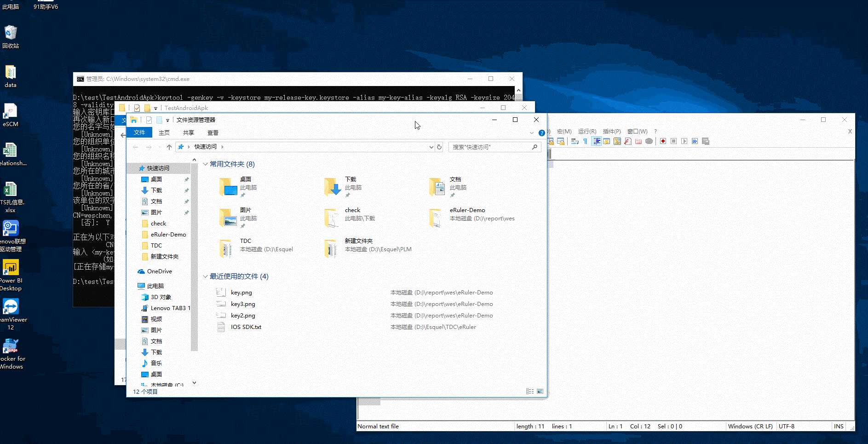
Task: Select 3D 对象 in the navigation pane
Action: point(161,297)
